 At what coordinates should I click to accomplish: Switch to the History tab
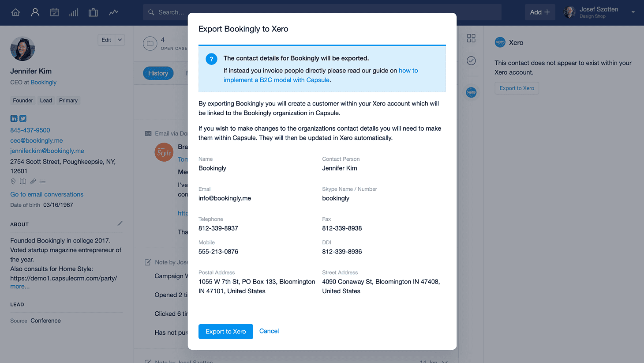point(158,73)
